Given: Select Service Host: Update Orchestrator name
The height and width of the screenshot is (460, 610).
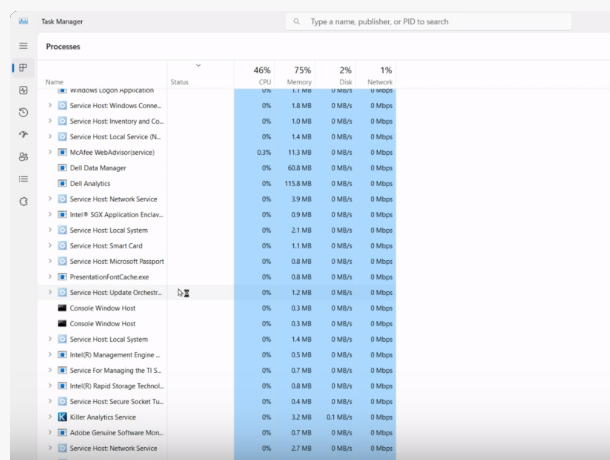Looking at the screenshot, I should point(116,292).
